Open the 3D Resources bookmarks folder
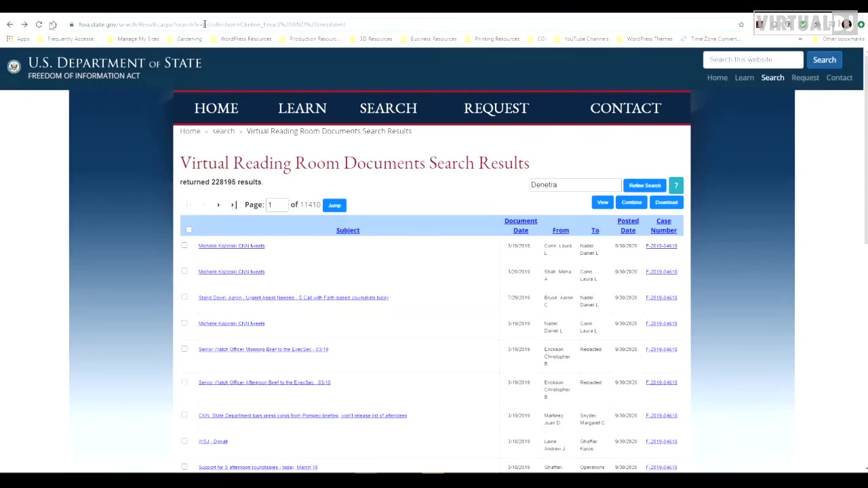 point(371,39)
